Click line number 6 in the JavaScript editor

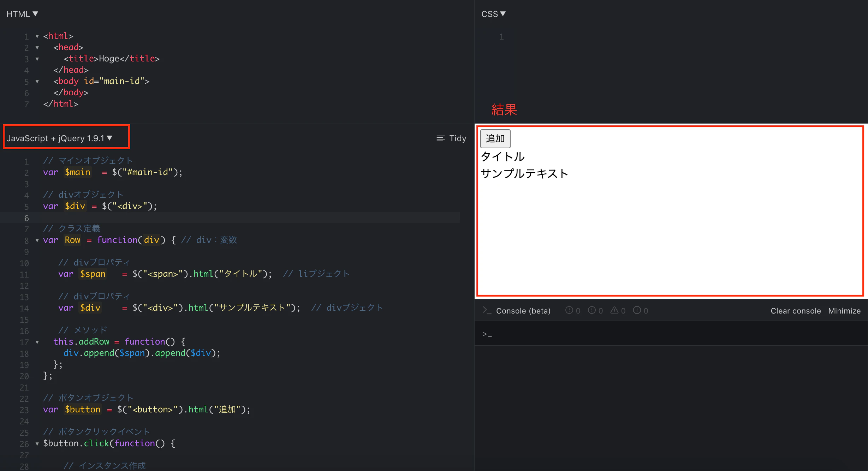pyautogui.click(x=26, y=218)
